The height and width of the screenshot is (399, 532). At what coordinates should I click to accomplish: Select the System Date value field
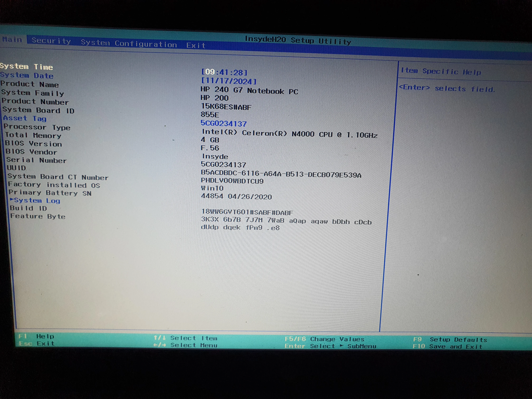(x=229, y=81)
